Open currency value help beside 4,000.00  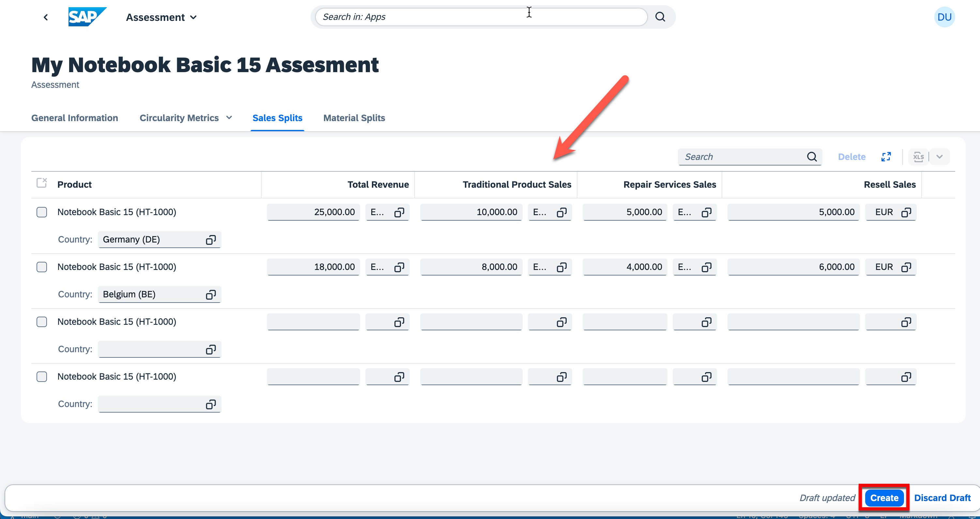(x=707, y=267)
